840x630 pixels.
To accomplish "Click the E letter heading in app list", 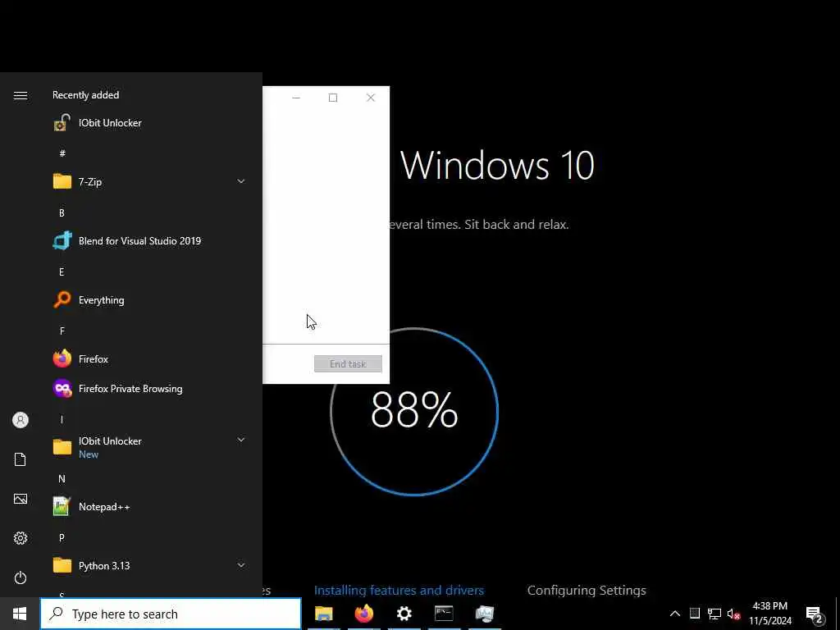I will 62,272.
